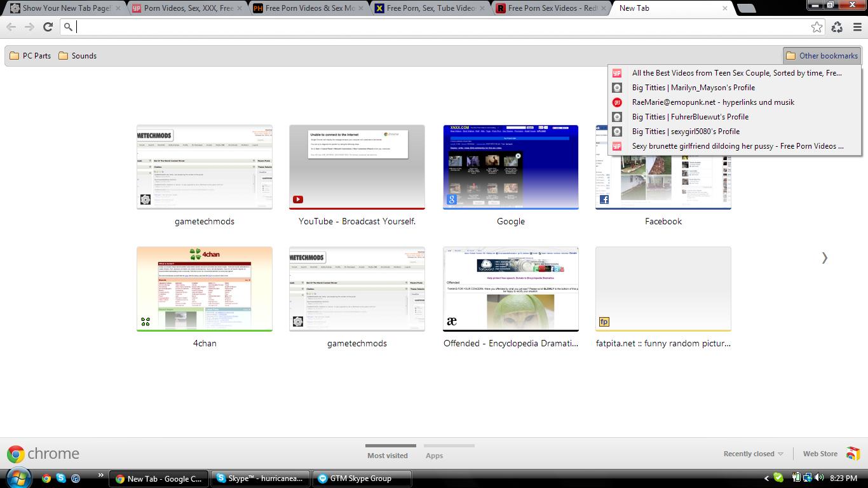Open RaeMarie@emopunk.net bookmark entry
Viewport: 868px width, 488px height.
pos(735,102)
